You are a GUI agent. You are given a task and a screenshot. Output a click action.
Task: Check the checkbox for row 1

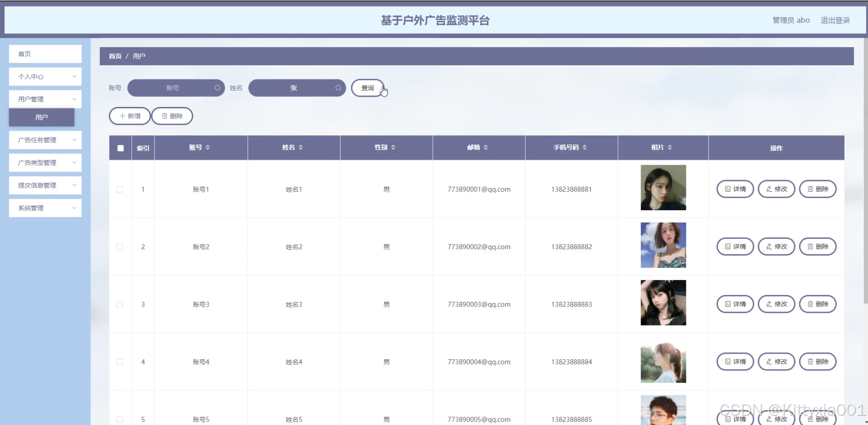[x=120, y=189]
